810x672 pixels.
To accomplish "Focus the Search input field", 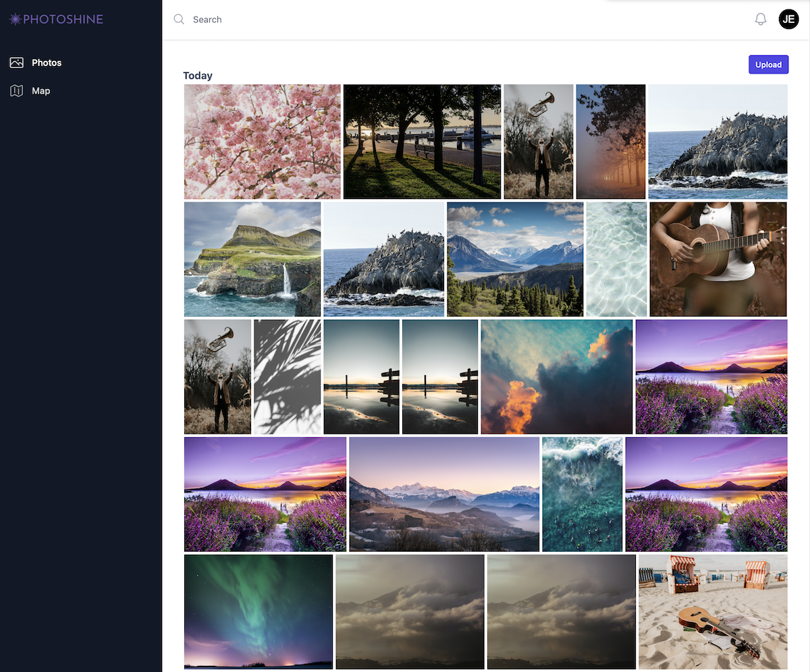I will coord(466,20).
